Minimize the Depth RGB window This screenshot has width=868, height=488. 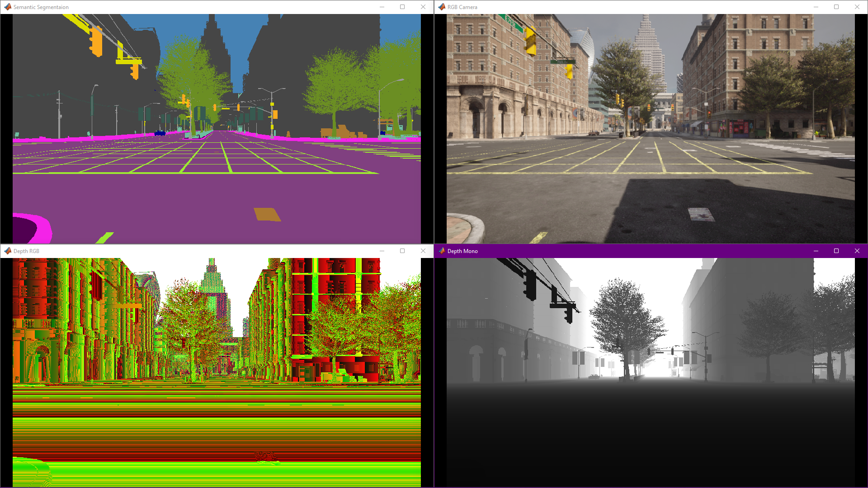coord(382,251)
